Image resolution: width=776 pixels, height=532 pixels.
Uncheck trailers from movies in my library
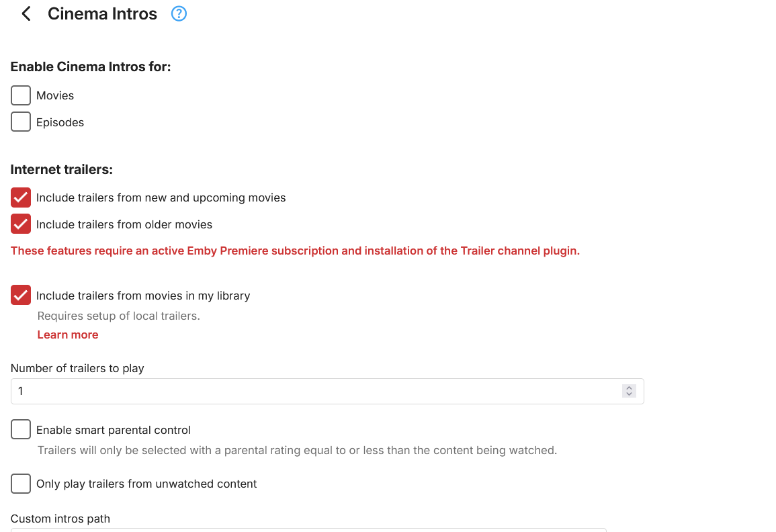21,296
